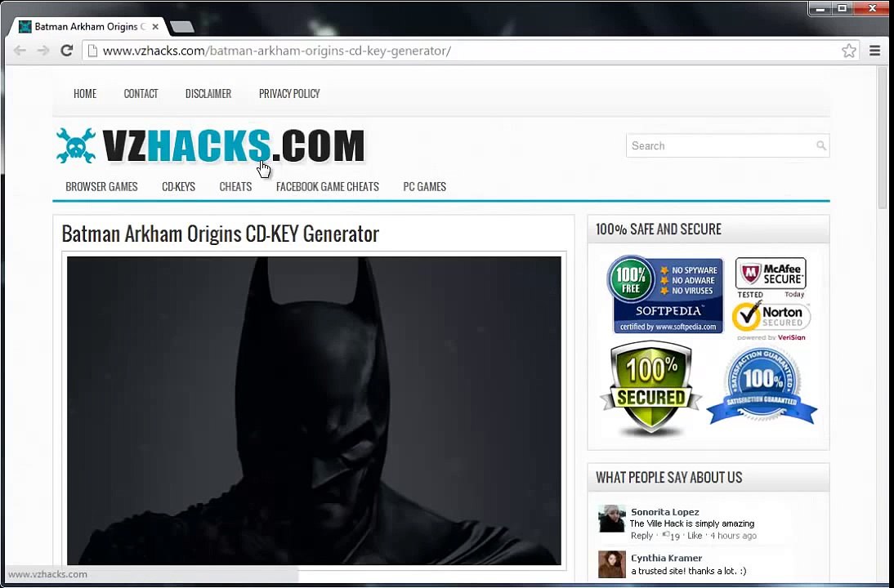Click Cynthia Kramer's avatar
Viewport: 894px width, 588px height.
611,564
